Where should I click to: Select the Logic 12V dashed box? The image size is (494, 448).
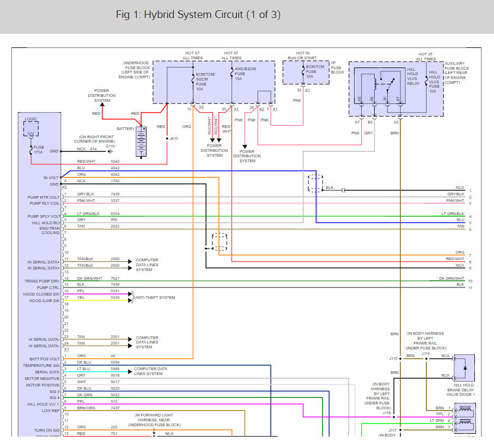tap(31, 129)
